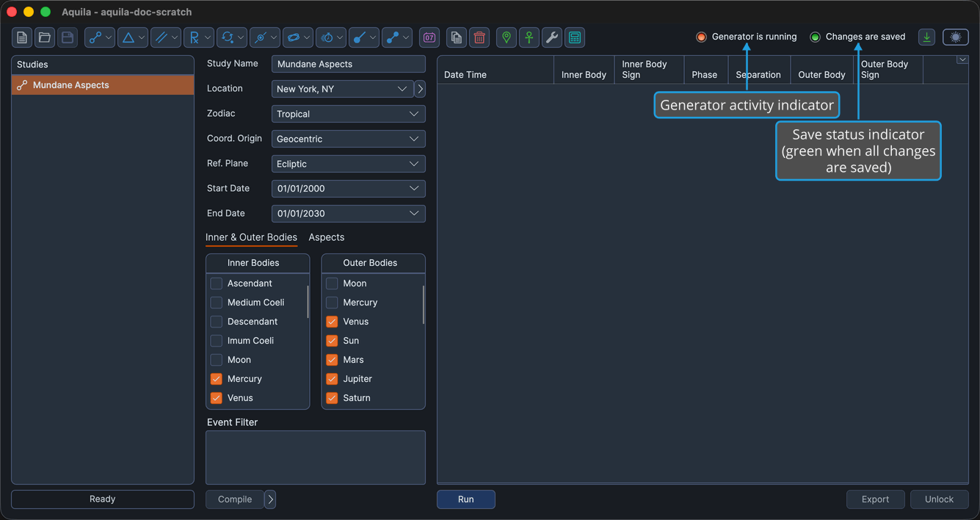
Task: Click the new document icon
Action: pyautogui.click(x=22, y=37)
